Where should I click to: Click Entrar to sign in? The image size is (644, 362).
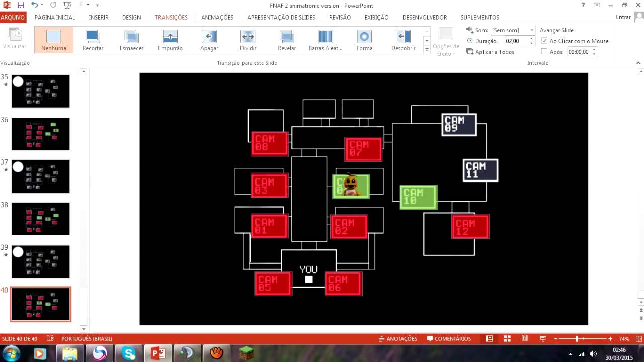coord(623,17)
